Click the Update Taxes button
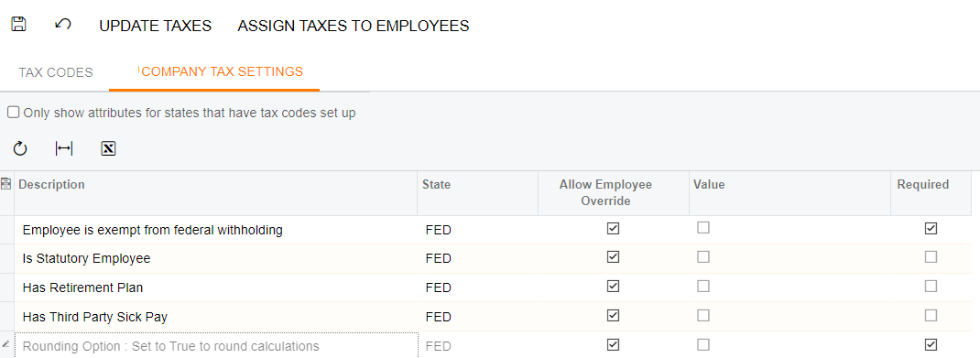980x358 pixels. 155,26
